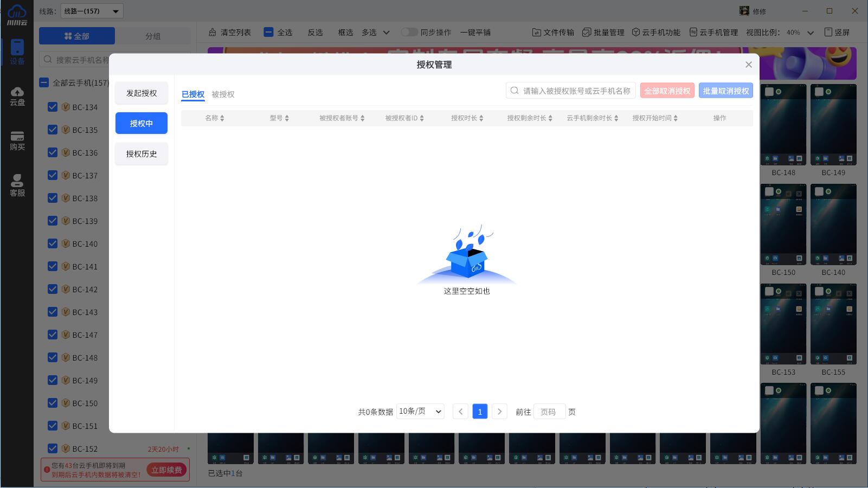Screen dimensions: 868x488
Task: Toggle the 同步操作 sync switch
Action: (x=409, y=33)
